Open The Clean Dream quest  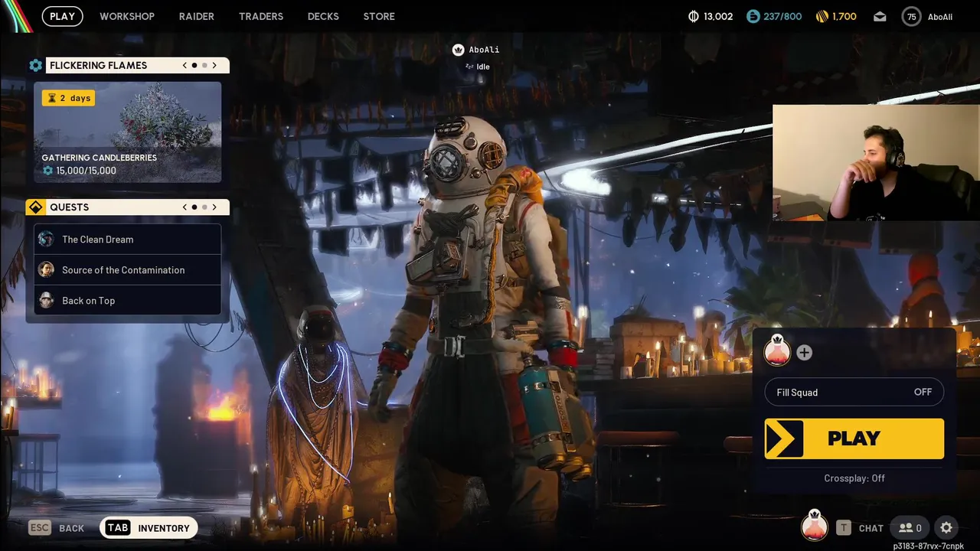coord(128,240)
